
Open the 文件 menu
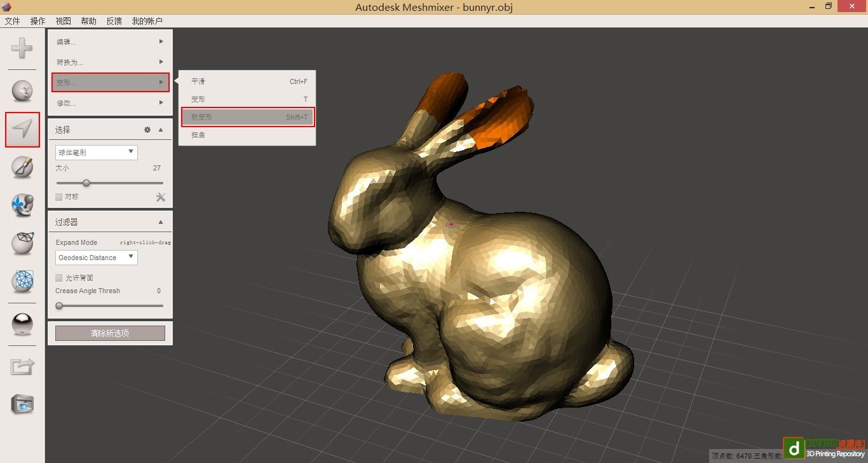tap(13, 21)
